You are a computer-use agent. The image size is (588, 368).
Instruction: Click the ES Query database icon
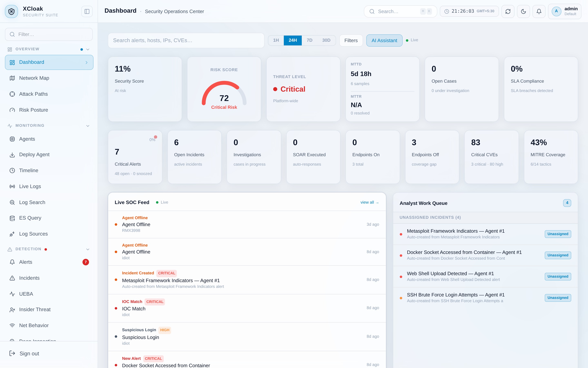(12, 218)
